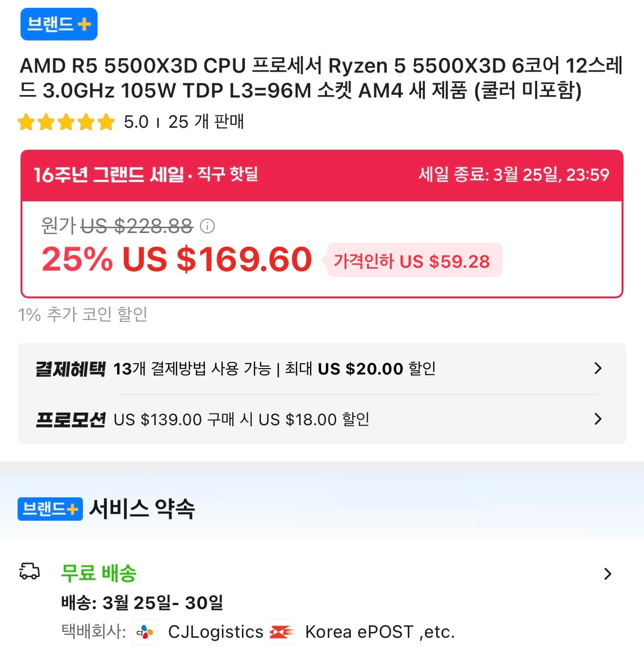Click the 1% 추가 코인 할인 text

83,314
